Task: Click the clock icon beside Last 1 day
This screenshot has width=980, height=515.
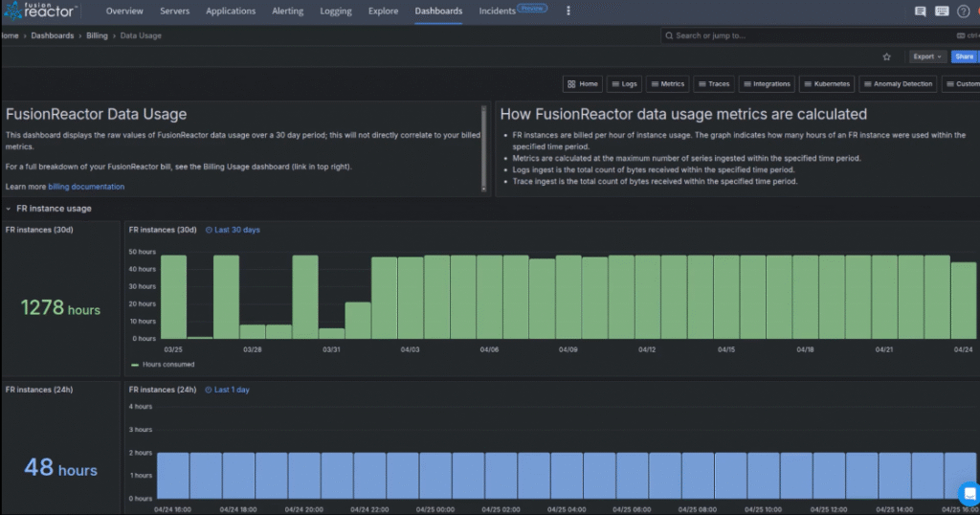Action: [209, 390]
